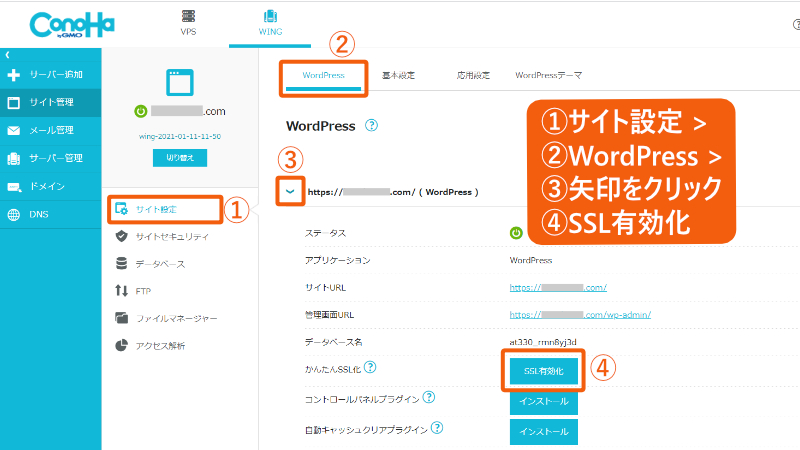
Task: Click the pie chart icon for アクセス解析
Action: [121, 345]
